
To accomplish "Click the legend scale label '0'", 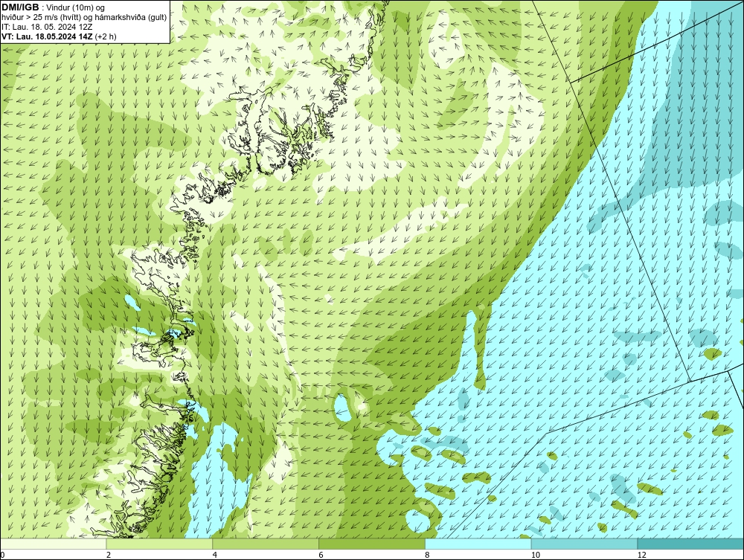I will (2, 555).
